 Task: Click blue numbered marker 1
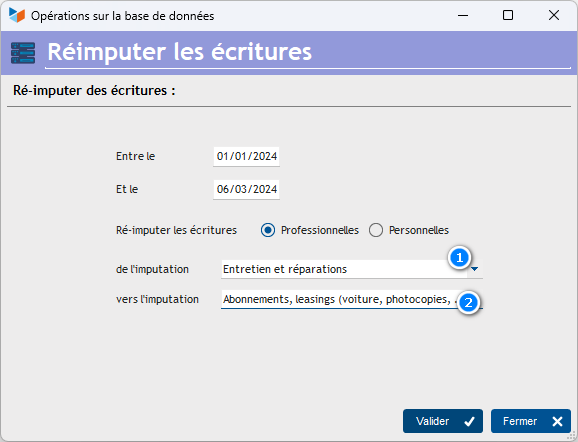tap(459, 258)
